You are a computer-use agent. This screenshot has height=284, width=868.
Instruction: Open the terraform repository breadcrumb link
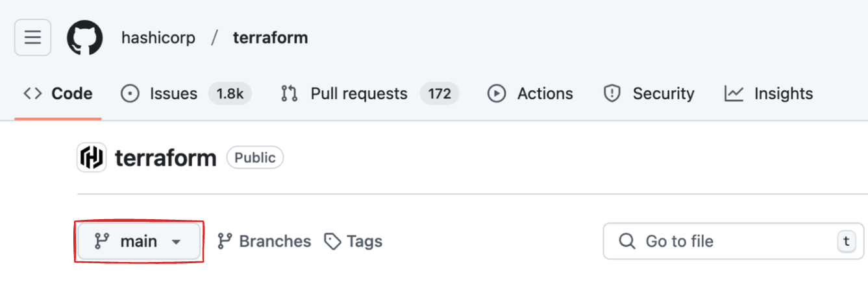click(x=270, y=38)
